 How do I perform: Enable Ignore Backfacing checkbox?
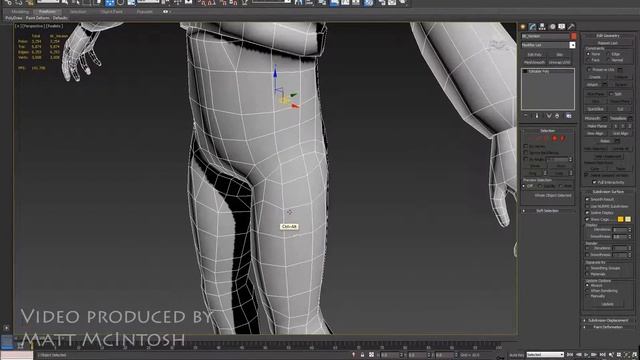[526, 152]
